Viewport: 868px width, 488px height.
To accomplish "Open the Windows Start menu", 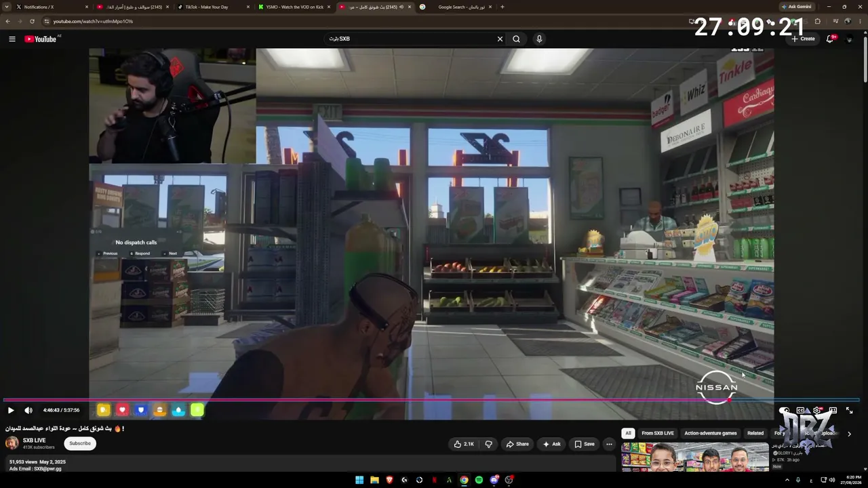I will (359, 480).
